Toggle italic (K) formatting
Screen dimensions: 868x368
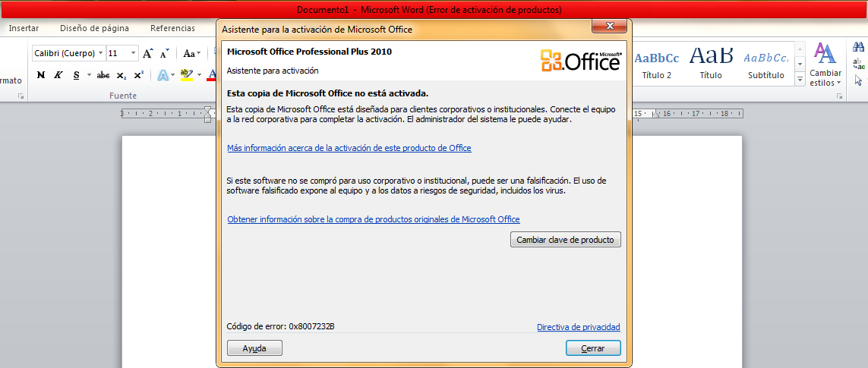point(58,74)
